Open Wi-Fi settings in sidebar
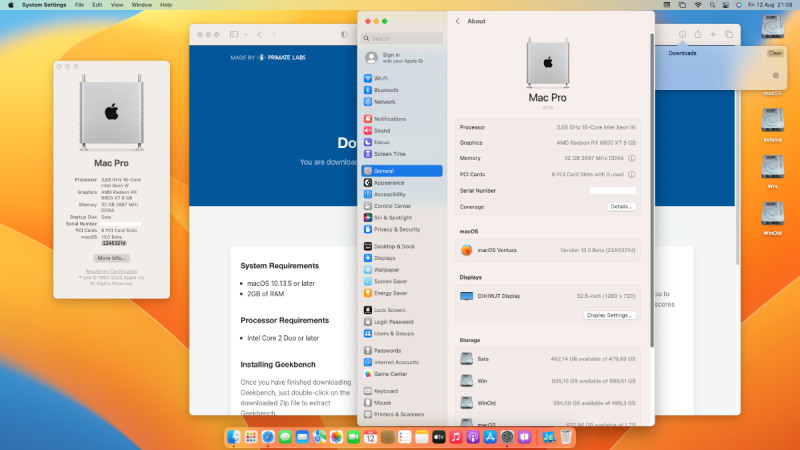 (381, 77)
